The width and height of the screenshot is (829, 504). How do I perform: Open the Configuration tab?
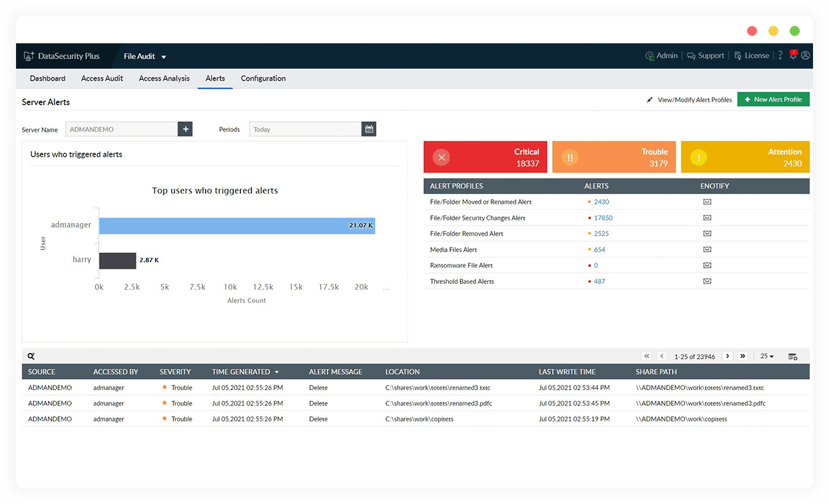point(263,78)
